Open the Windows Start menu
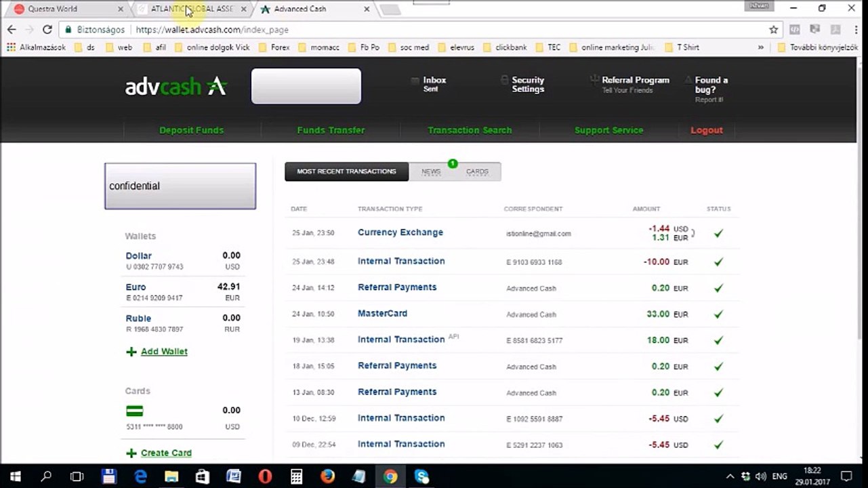Viewport: 868px width, 488px height. pos(15,476)
